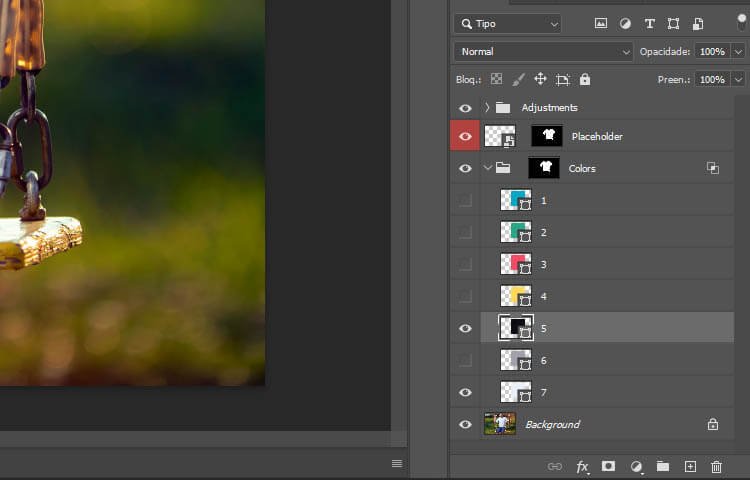Lock transparent pixels in the Bloq. row
The height and width of the screenshot is (480, 750).
tap(496, 79)
